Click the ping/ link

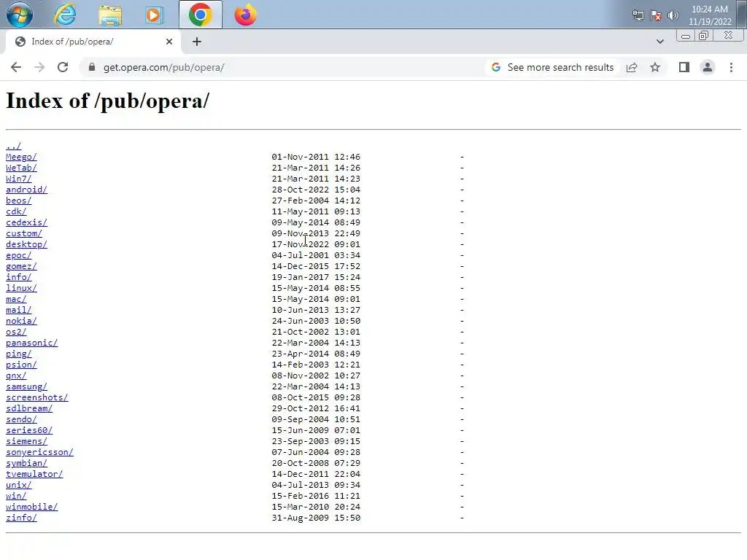pyautogui.click(x=18, y=354)
